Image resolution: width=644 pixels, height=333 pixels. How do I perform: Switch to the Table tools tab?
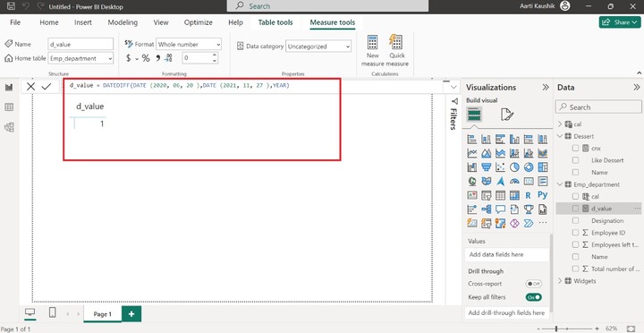pyautogui.click(x=275, y=22)
